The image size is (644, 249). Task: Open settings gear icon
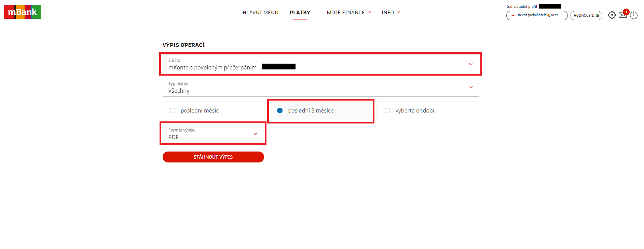pos(612,15)
